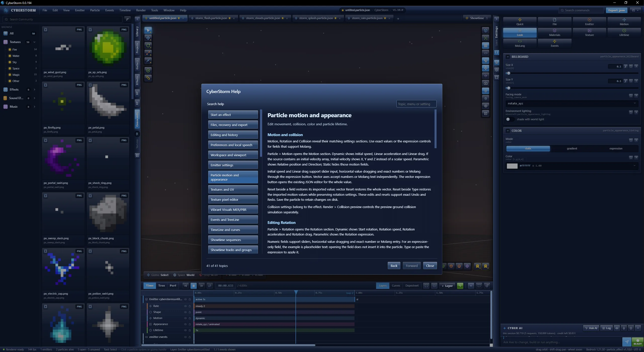Viewport: 644px width, 352px height.
Task: Add a new timeline Layer
Action: tap(447, 286)
